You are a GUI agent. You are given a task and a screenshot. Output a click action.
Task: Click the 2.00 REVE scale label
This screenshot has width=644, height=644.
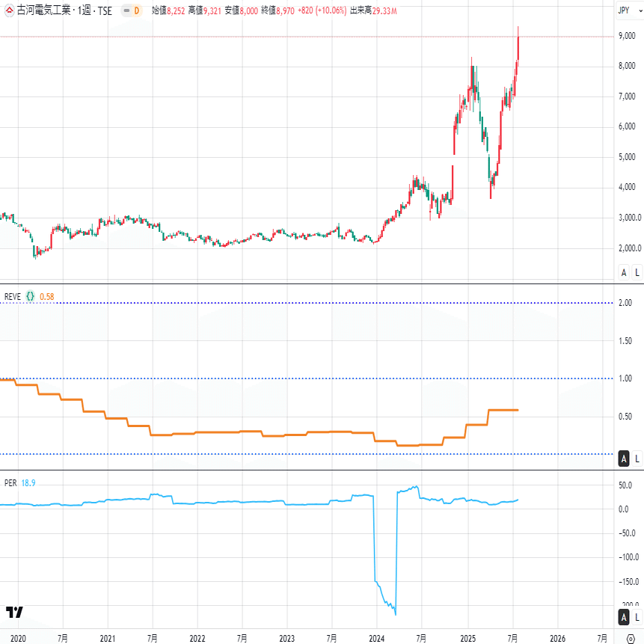(x=625, y=303)
